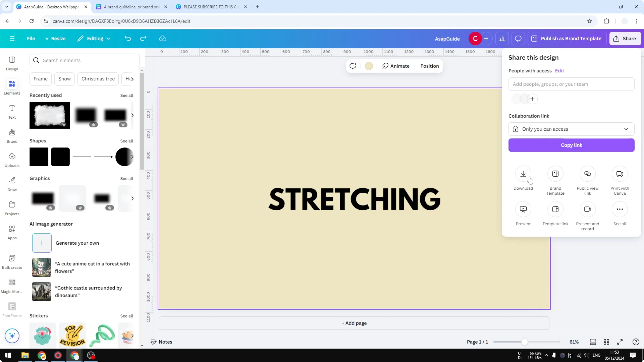Expand more element category chips
This screenshot has height=362, width=644.
tap(132, 79)
